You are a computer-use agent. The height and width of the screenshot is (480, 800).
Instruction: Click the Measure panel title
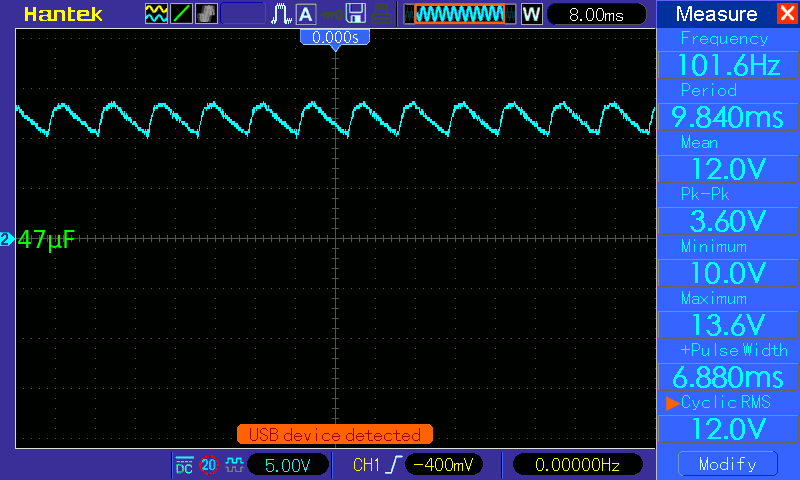coord(716,14)
